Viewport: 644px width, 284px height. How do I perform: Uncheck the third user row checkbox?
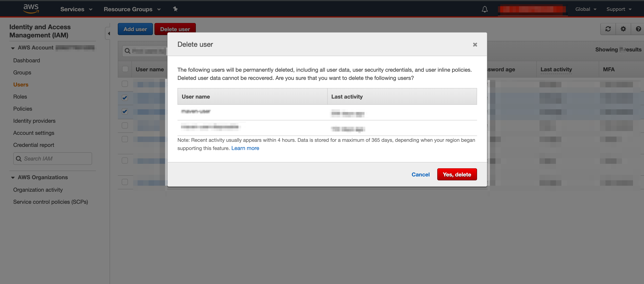point(125,111)
